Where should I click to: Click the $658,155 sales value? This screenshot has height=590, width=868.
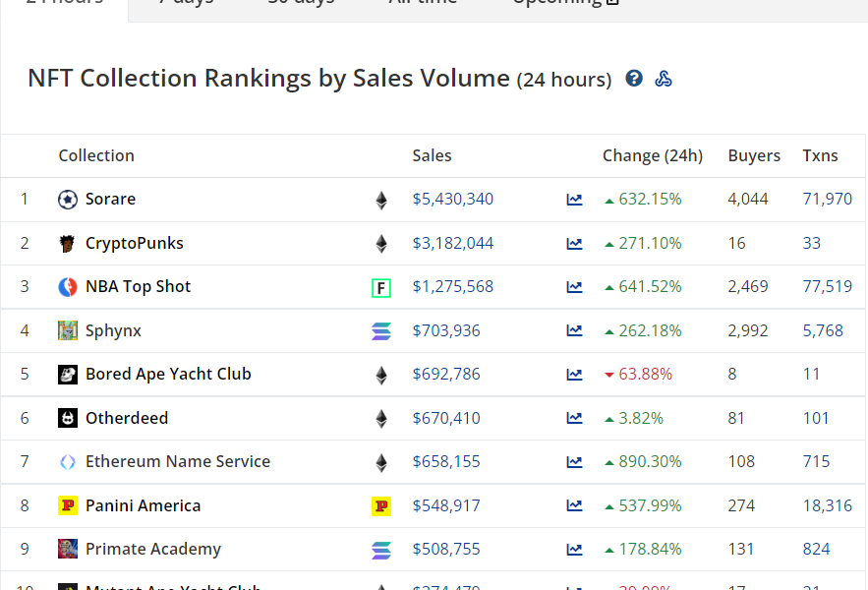446,461
